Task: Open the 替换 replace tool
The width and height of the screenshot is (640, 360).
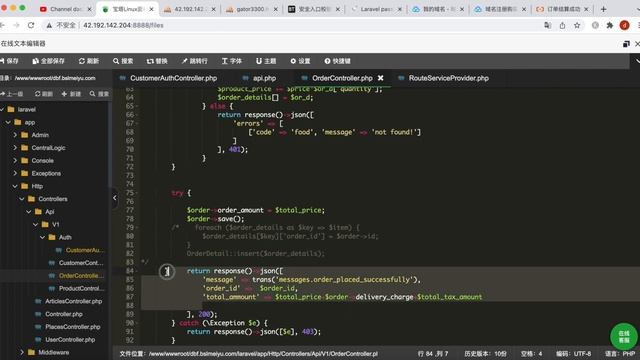Action: click(x=157, y=61)
